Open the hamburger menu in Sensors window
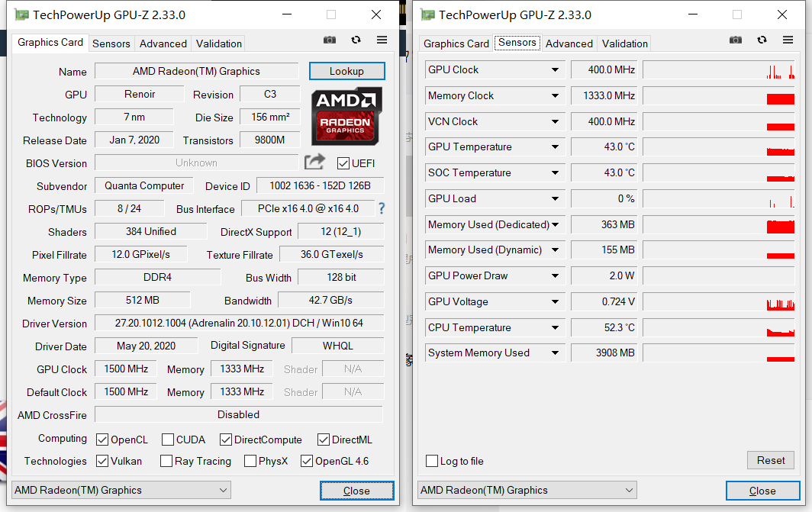The width and height of the screenshot is (812, 512). point(788,40)
